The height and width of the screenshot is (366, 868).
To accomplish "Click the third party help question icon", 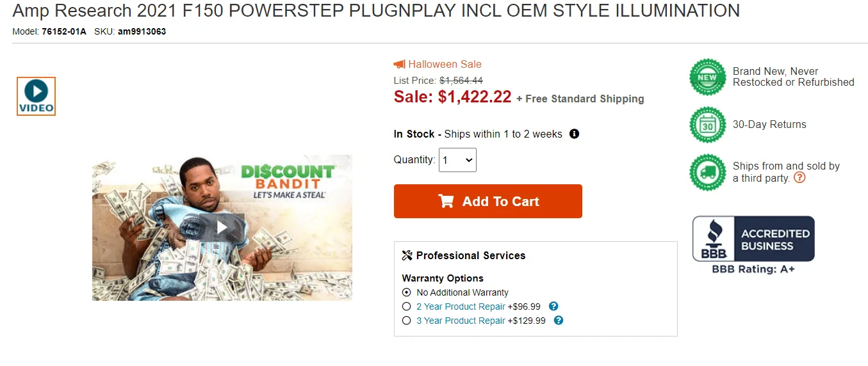I will [x=799, y=178].
